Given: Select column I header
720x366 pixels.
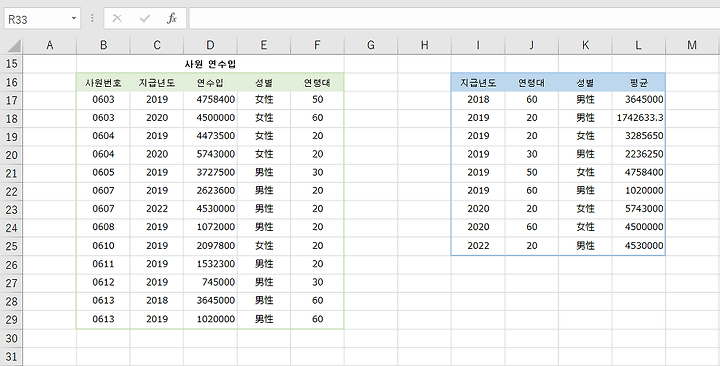Looking at the screenshot, I should tap(478, 45).
